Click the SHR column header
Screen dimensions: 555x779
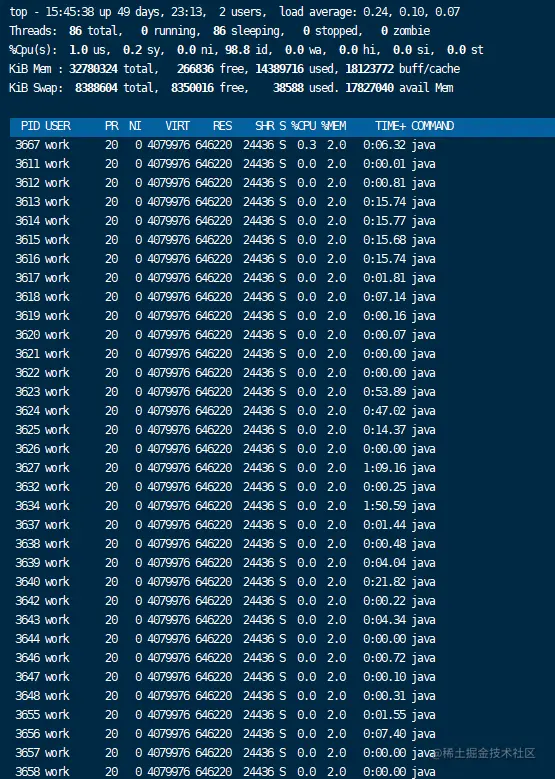click(x=265, y=126)
